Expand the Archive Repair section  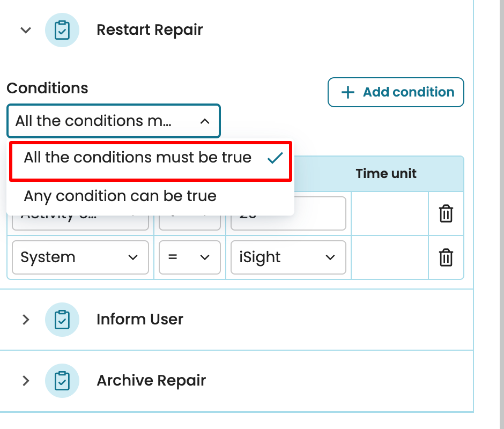tap(26, 381)
